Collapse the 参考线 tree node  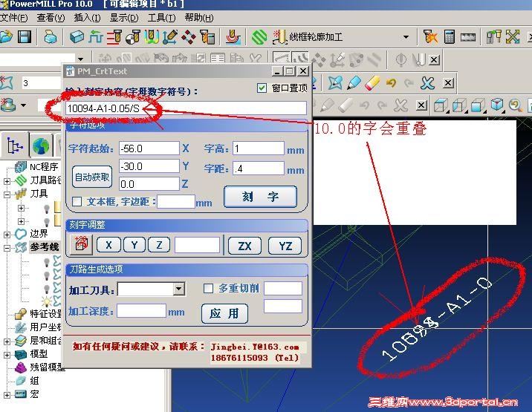[x=7, y=248]
